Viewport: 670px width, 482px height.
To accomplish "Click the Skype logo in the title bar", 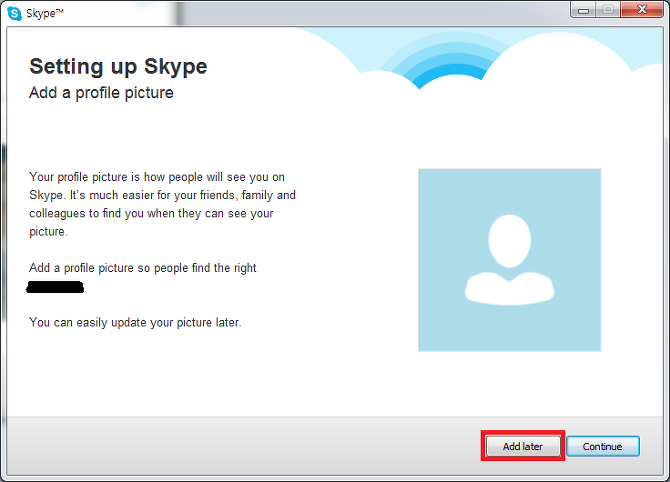I will (x=15, y=13).
